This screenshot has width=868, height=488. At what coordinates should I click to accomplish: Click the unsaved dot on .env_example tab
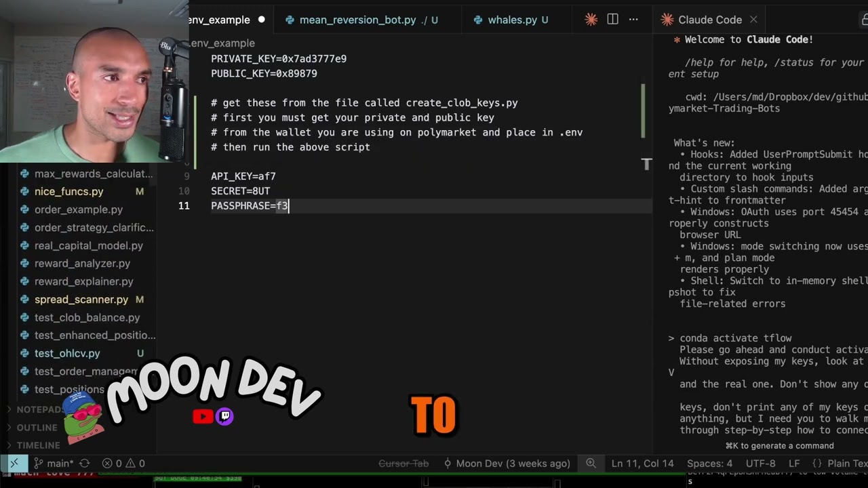click(x=261, y=20)
